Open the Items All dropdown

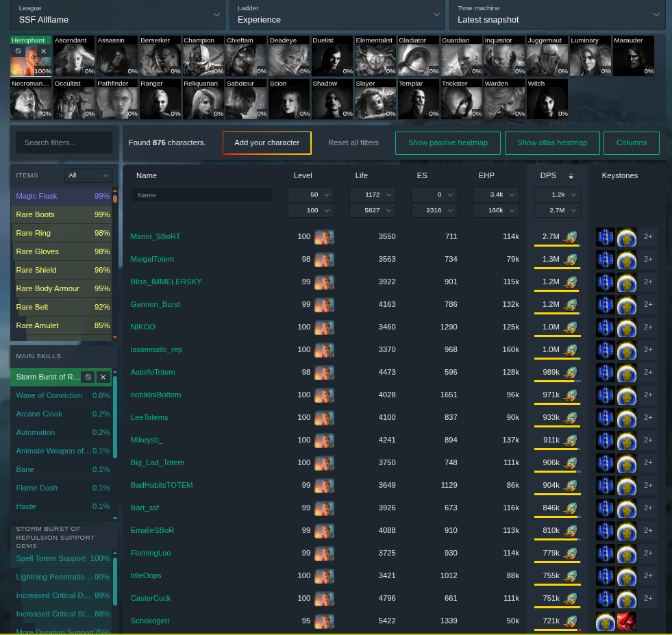(x=88, y=175)
